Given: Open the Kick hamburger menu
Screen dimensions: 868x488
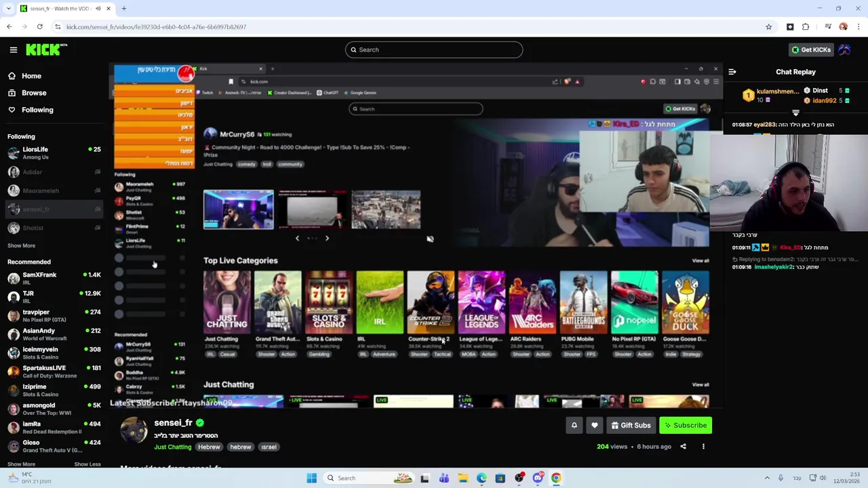Looking at the screenshot, I should (13, 49).
